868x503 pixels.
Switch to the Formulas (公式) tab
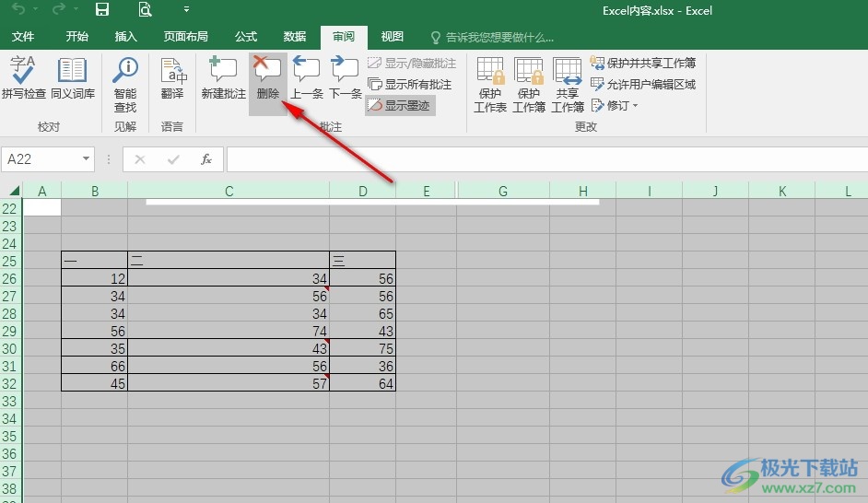[246, 37]
